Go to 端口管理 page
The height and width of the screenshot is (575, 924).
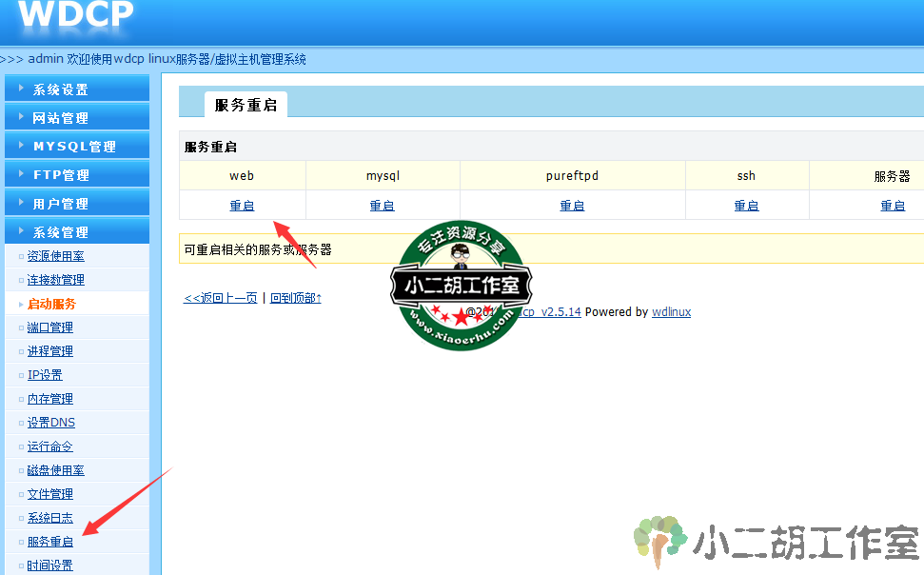(x=50, y=327)
